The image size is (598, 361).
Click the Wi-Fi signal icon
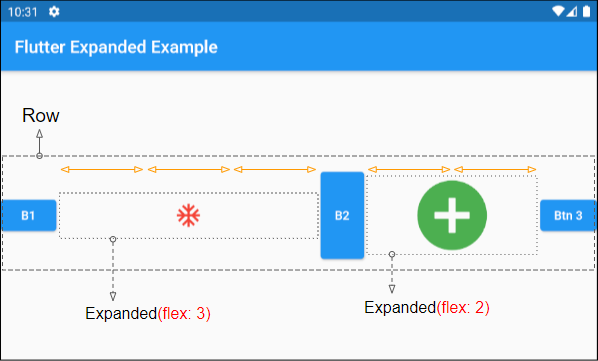pyautogui.click(x=558, y=12)
